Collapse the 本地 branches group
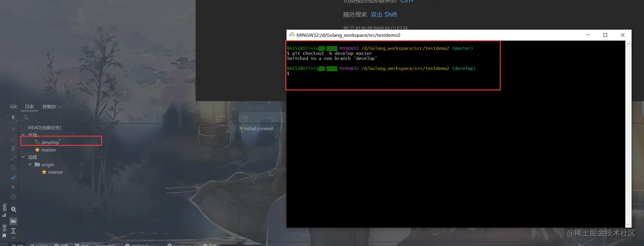644x246 pixels. (x=23, y=135)
